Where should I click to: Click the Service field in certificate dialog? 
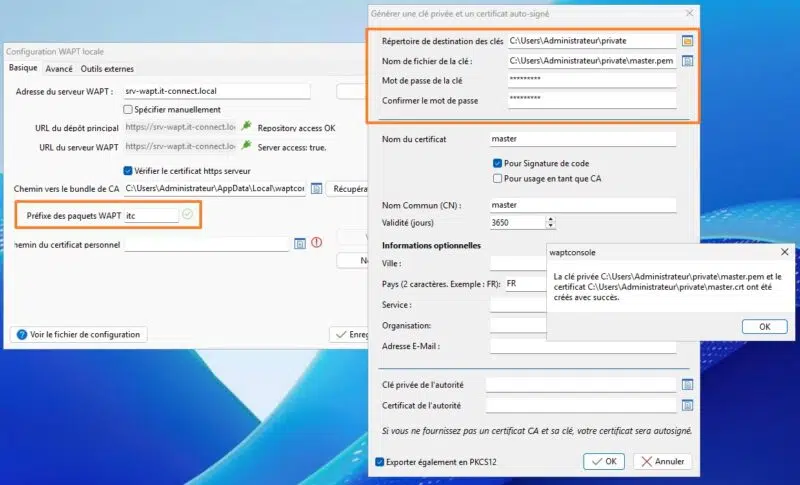pos(518,305)
